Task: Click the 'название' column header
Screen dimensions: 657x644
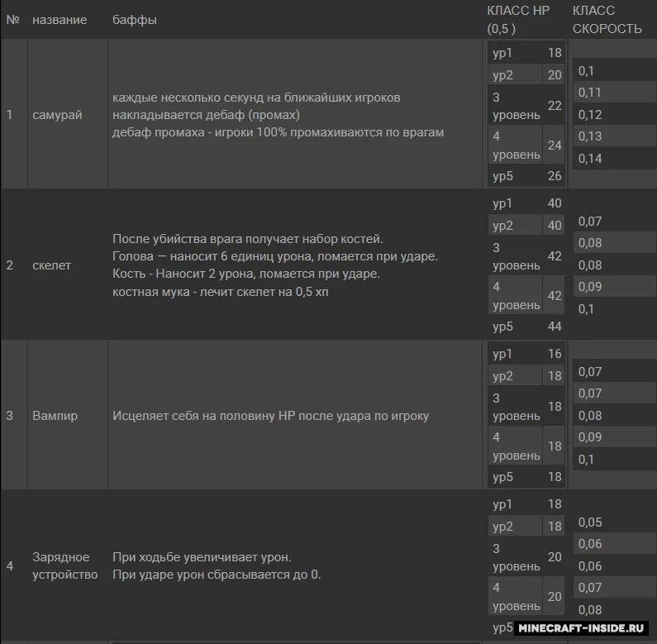Action: pos(60,20)
